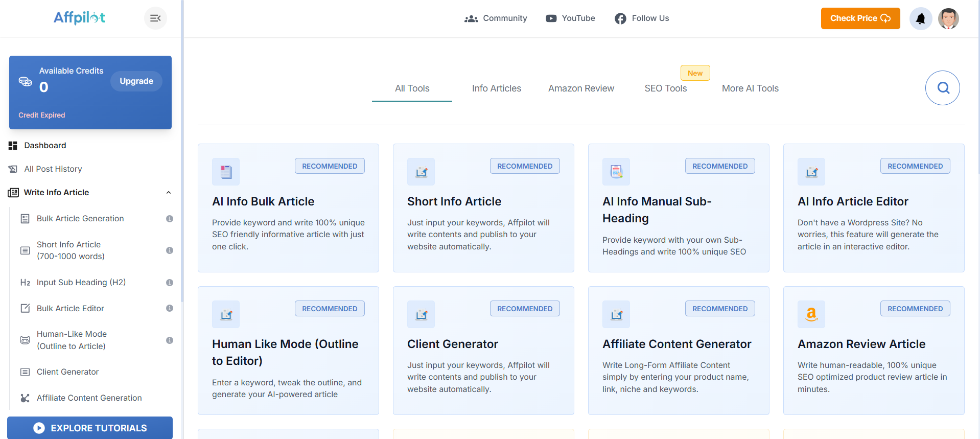Screen dimensions: 980x439
Task: Show info for Bulk Article Generation
Action: click(170, 219)
